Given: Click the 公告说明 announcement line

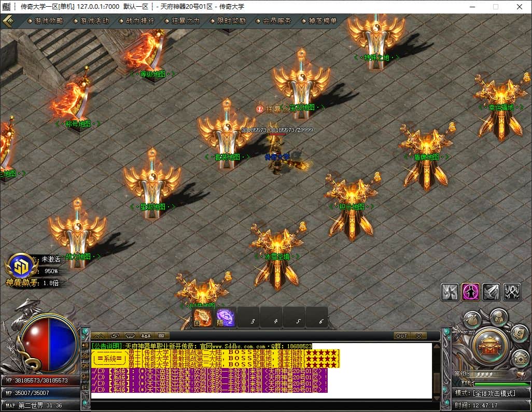Looking at the screenshot, I should (202, 346).
